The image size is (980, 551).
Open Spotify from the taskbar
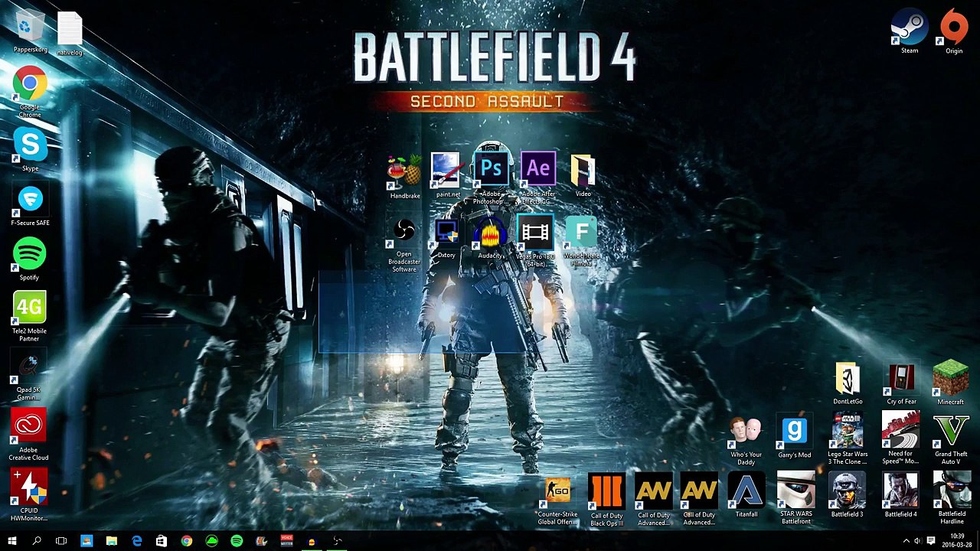tap(237, 541)
